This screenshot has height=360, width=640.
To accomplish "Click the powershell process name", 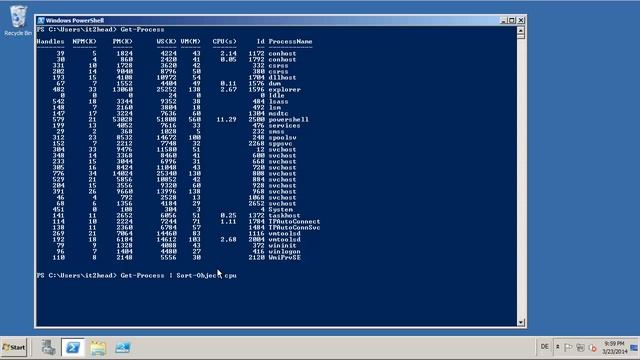I will (289, 120).
